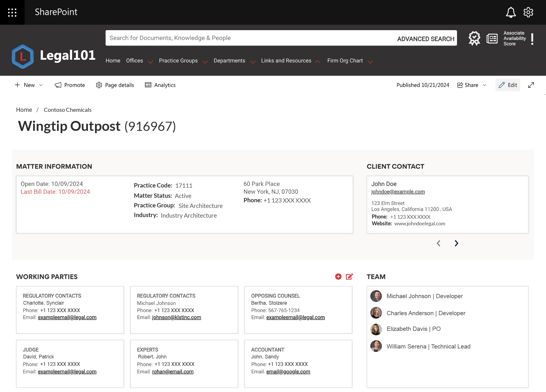Click the Last Bill Date 10/09/2024 text
546x392 pixels.
click(x=55, y=192)
